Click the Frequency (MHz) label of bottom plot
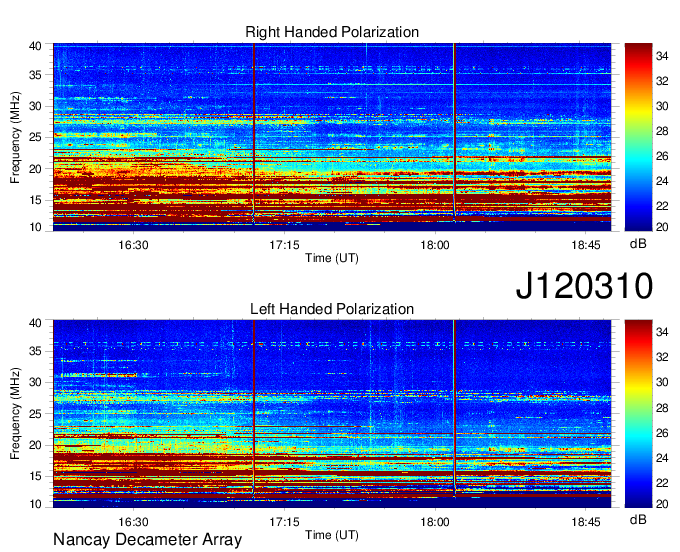Viewport: 680px width, 552px height. click(15, 414)
